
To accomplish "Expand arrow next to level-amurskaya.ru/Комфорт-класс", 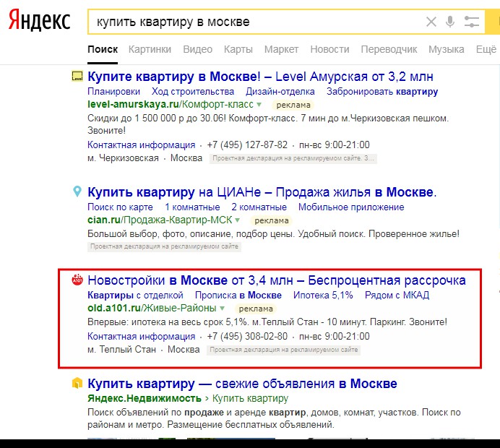I will pos(259,104).
